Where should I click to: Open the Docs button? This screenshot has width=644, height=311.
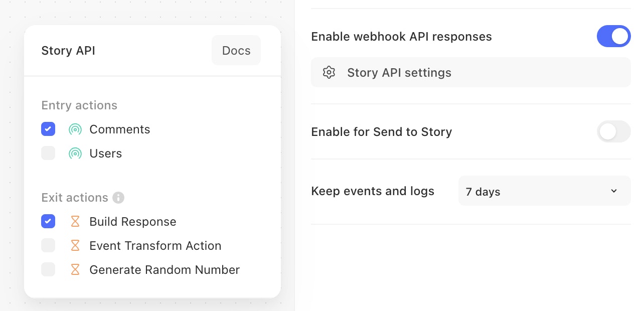pos(236,51)
